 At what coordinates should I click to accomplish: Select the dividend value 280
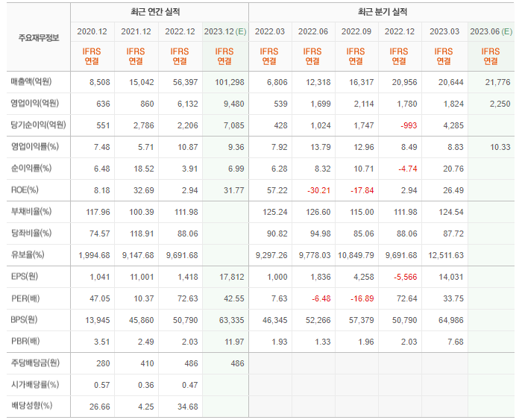pyautogui.click(x=103, y=364)
